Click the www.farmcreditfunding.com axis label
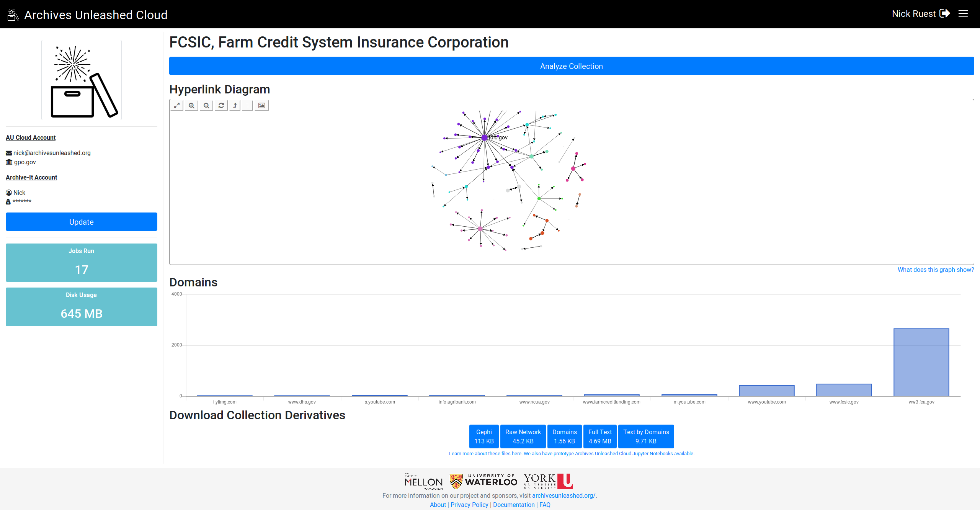The image size is (980, 510). [612, 402]
